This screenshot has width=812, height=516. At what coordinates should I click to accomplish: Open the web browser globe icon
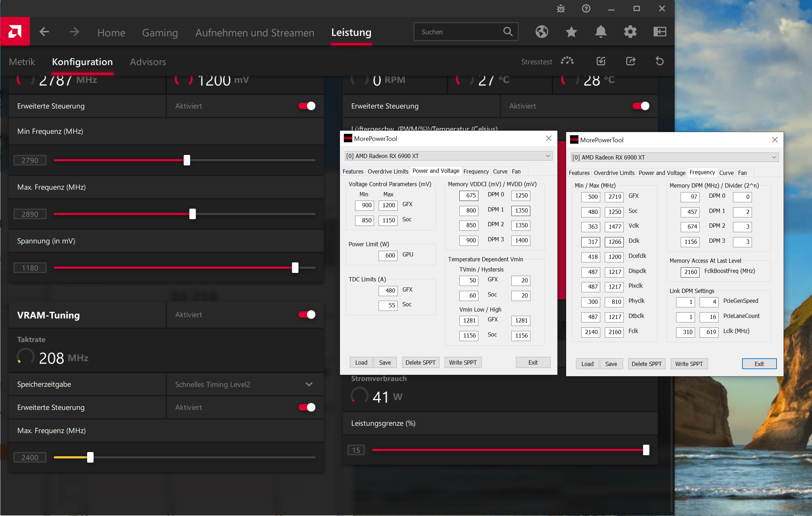pyautogui.click(x=542, y=32)
